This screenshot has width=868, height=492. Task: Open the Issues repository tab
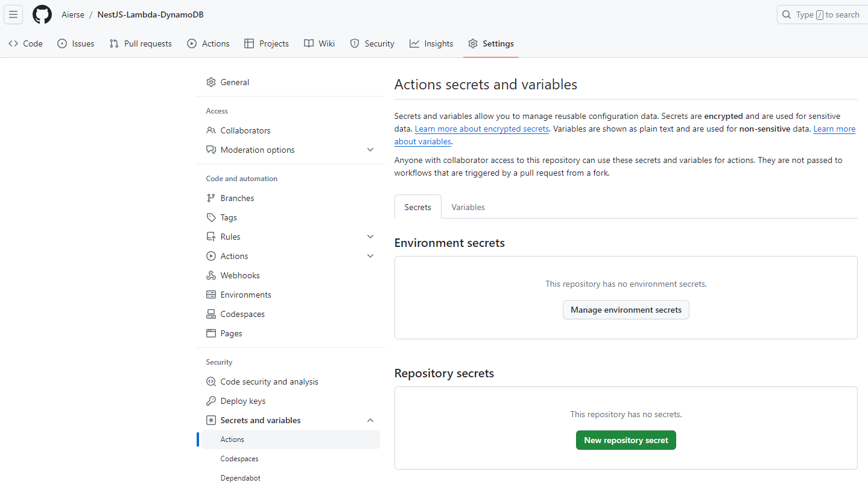coord(76,43)
